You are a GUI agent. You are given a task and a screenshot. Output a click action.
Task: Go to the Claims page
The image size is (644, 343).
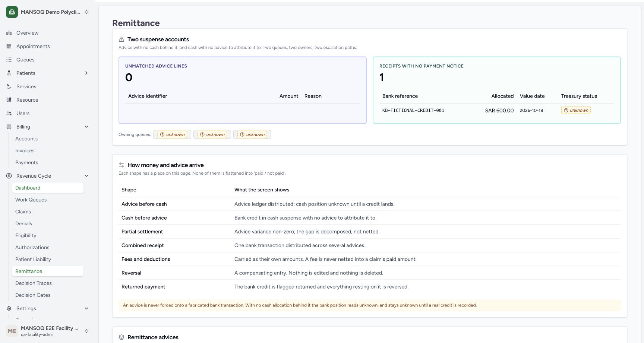48,212
